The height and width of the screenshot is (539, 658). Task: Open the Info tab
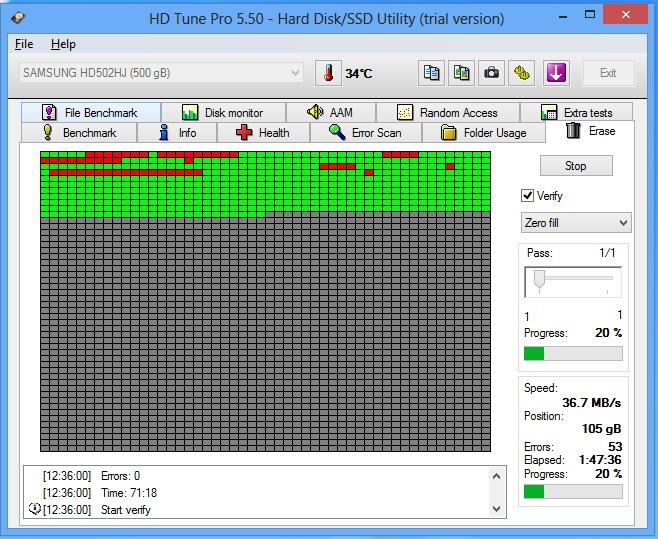coord(177,133)
